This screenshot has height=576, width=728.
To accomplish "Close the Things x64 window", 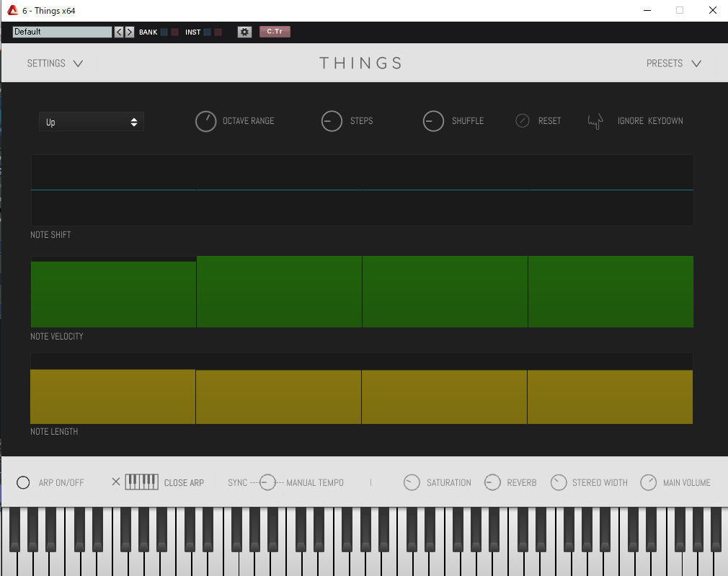I will tap(713, 10).
